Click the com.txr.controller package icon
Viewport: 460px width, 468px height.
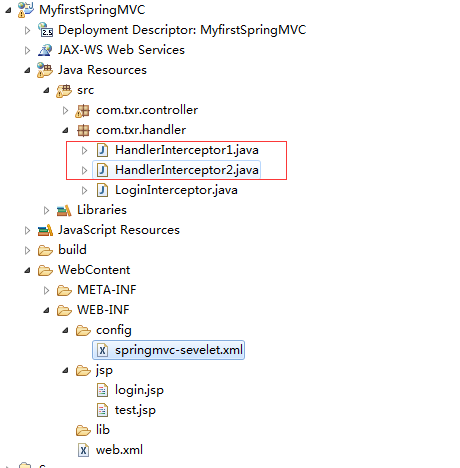click(x=83, y=110)
